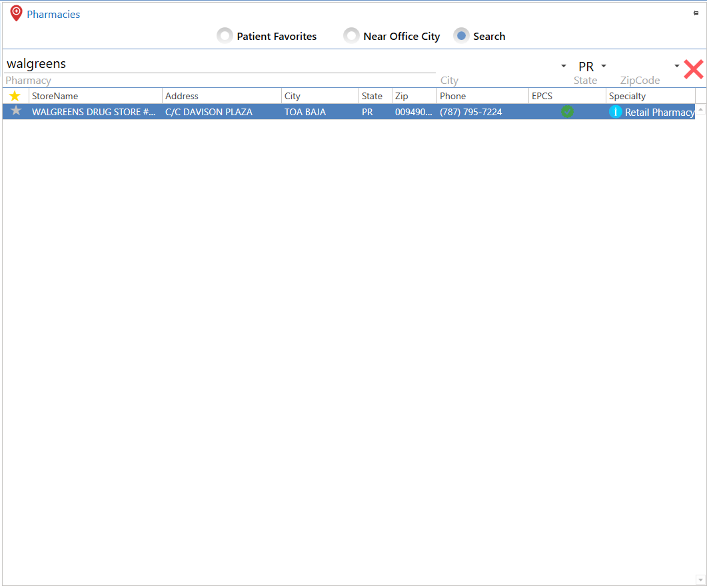Select the Near Office City radio button

351,35
